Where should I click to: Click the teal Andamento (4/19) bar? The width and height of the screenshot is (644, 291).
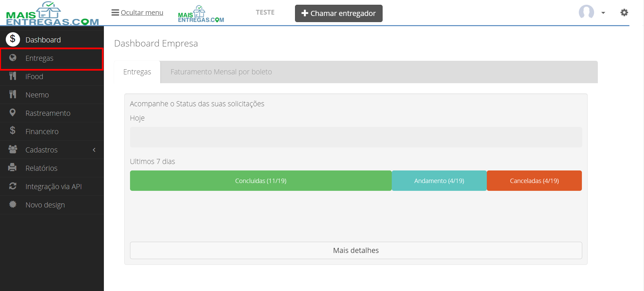pos(439,181)
